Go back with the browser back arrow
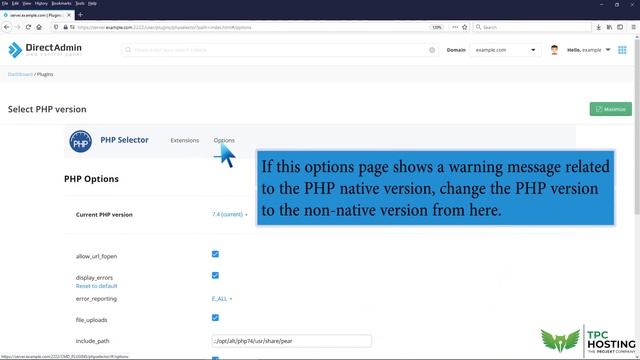Screen dimensions: 640x360 click(7, 27)
